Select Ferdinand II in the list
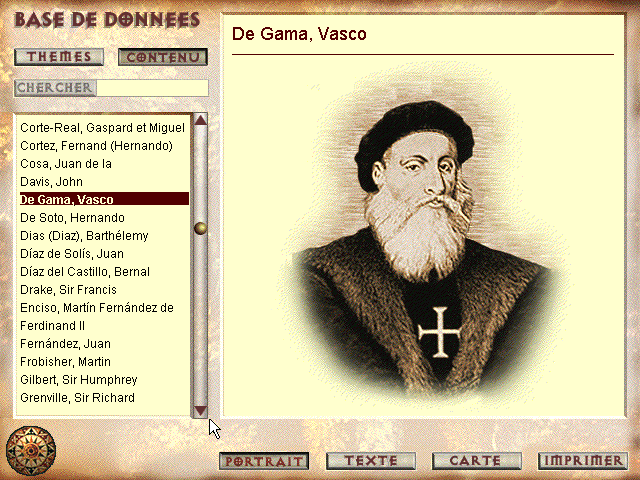 [x=52, y=326]
